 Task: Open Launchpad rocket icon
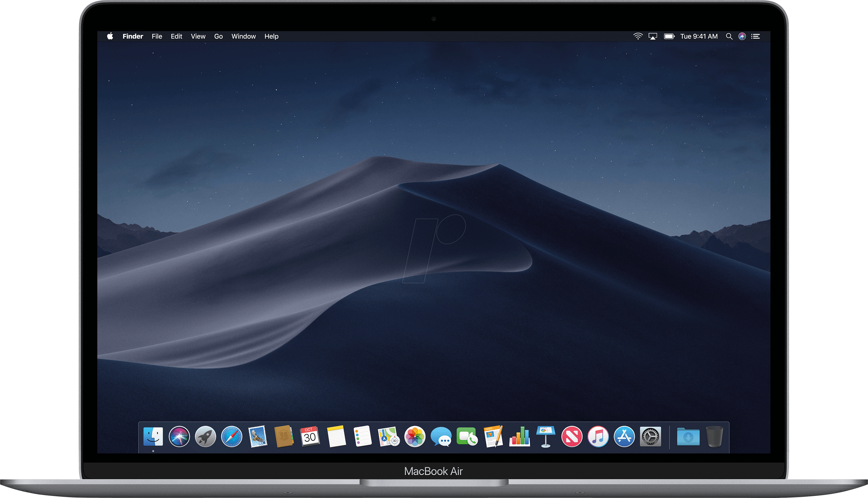(x=205, y=437)
